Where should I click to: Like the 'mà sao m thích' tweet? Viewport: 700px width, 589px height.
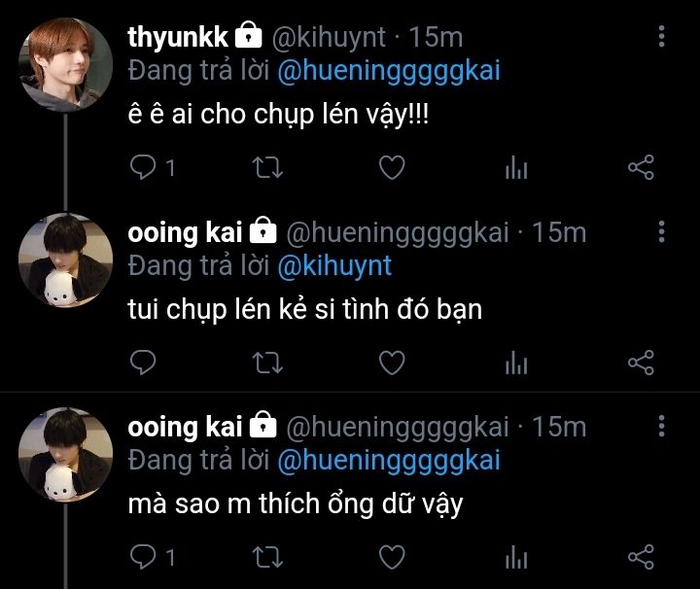click(391, 557)
